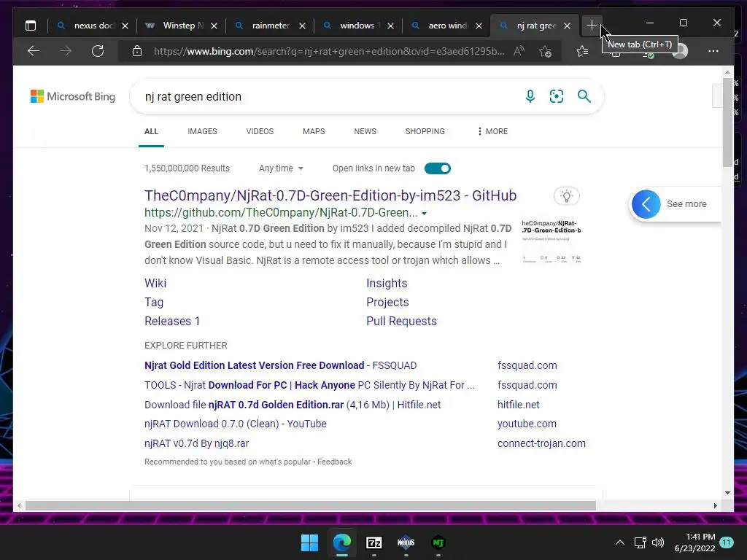
Task: Close the nj rat green tab
Action: [x=567, y=26]
